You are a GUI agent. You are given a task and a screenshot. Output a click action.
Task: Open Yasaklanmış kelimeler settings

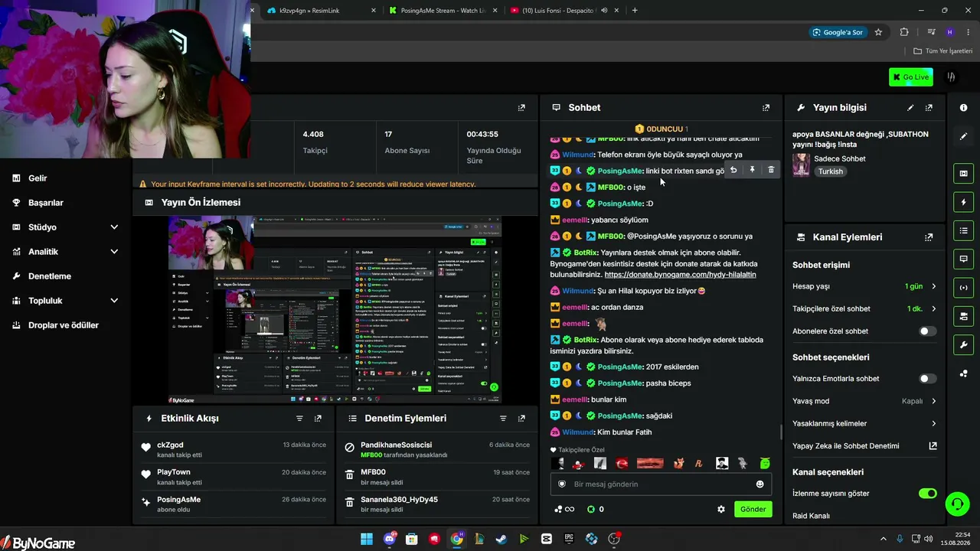pyautogui.click(x=864, y=424)
